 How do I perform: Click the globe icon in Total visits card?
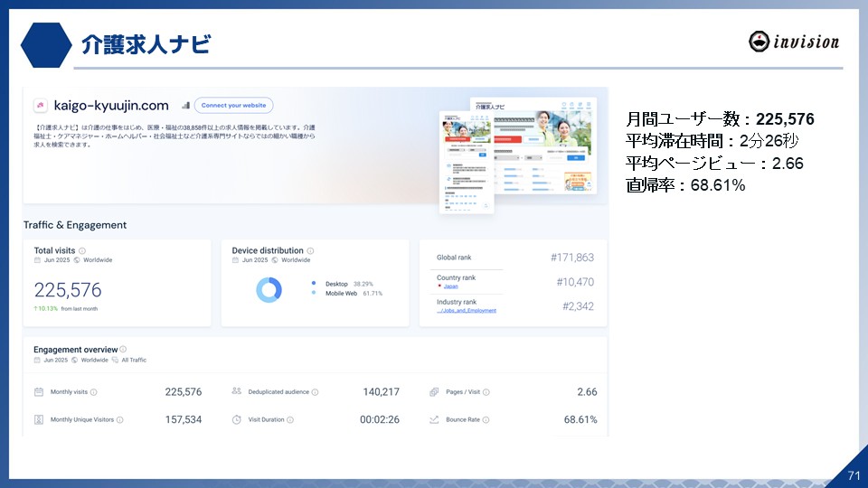[77, 260]
